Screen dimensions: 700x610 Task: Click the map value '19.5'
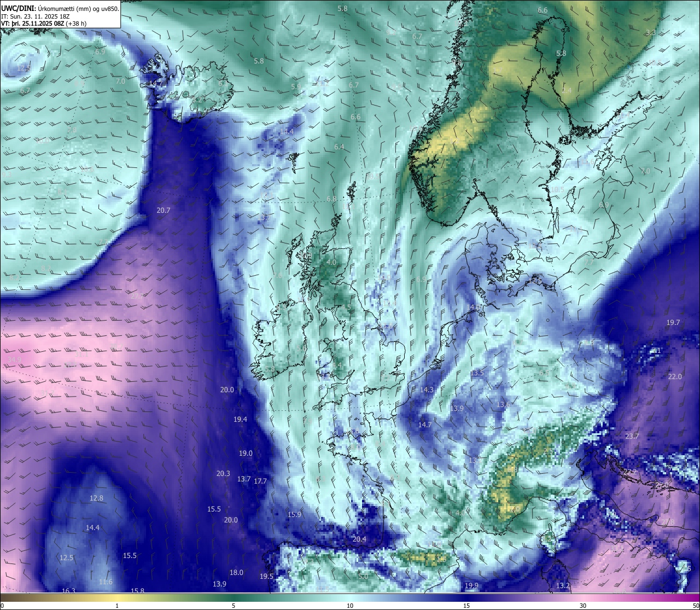point(266,576)
